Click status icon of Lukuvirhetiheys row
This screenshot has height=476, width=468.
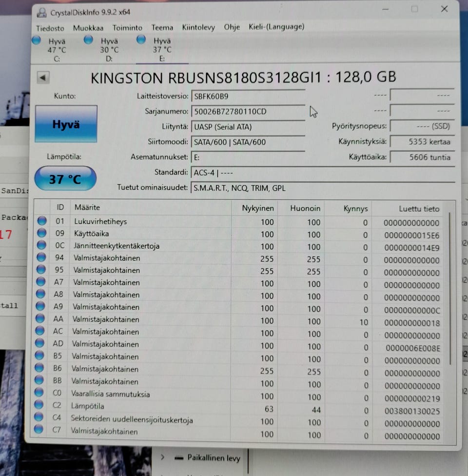coord(42,221)
